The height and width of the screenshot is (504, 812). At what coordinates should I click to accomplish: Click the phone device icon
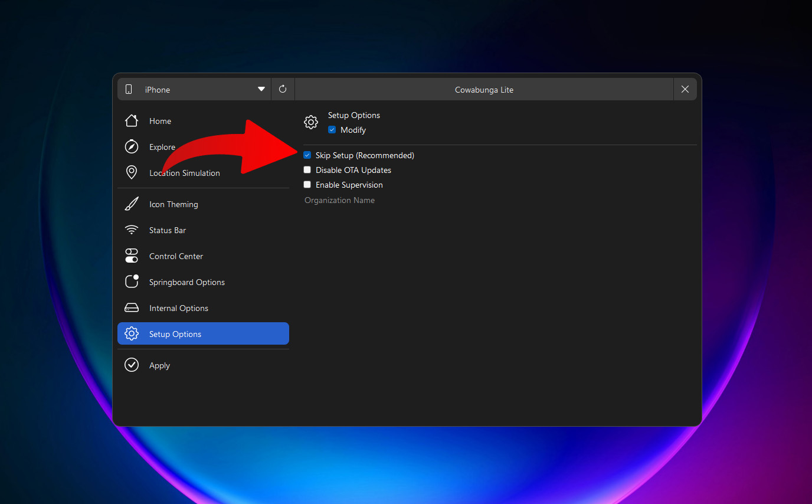(129, 90)
